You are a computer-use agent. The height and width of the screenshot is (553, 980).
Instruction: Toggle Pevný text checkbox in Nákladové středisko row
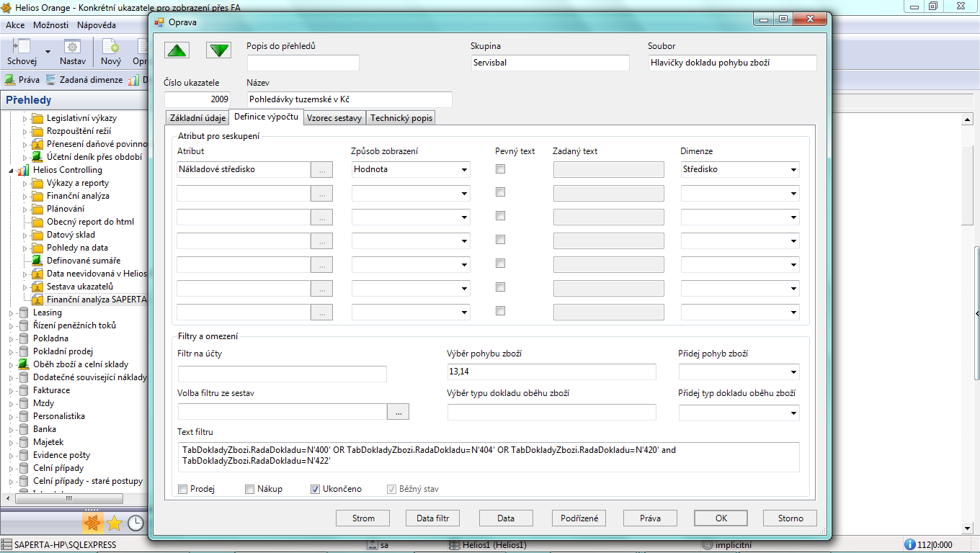pyautogui.click(x=500, y=168)
